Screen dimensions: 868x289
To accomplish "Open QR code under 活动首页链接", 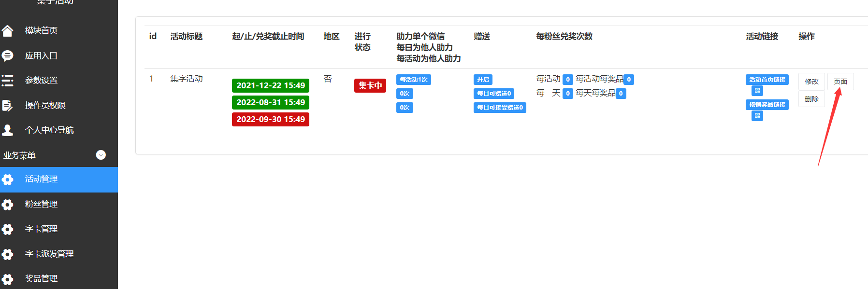I will pyautogui.click(x=757, y=91).
